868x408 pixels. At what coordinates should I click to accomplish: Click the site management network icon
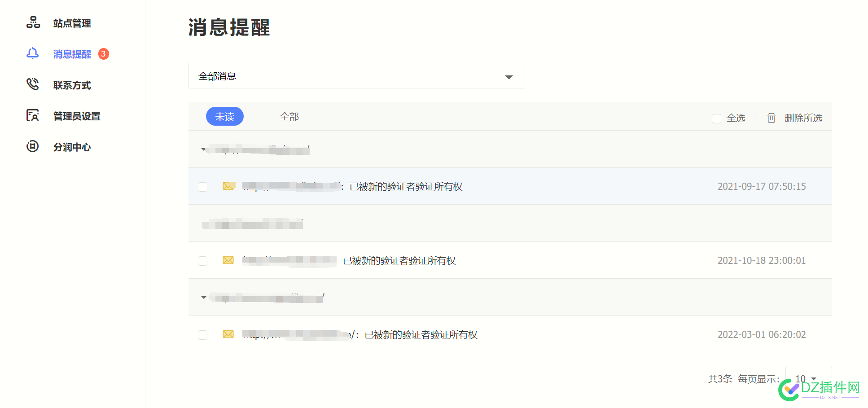(33, 22)
